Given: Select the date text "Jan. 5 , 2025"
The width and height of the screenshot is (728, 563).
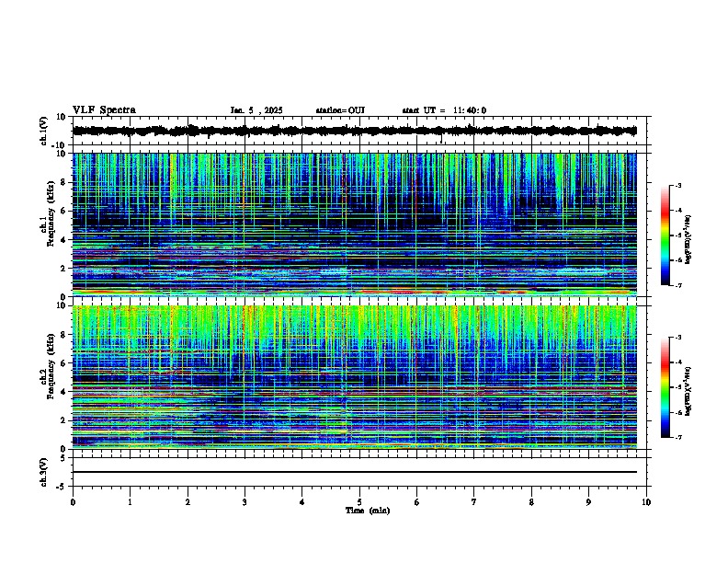Looking at the screenshot, I should 256,110.
